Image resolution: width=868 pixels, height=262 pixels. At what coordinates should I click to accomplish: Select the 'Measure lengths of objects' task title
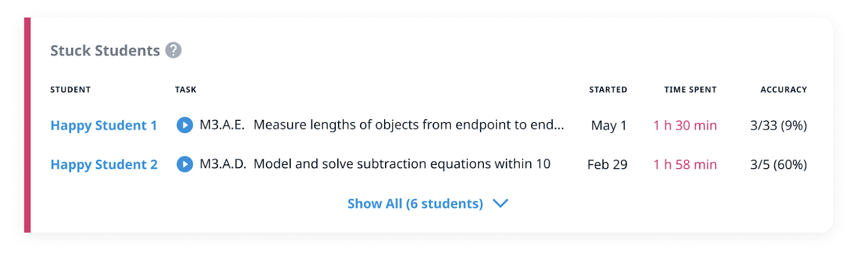pyautogui.click(x=409, y=125)
